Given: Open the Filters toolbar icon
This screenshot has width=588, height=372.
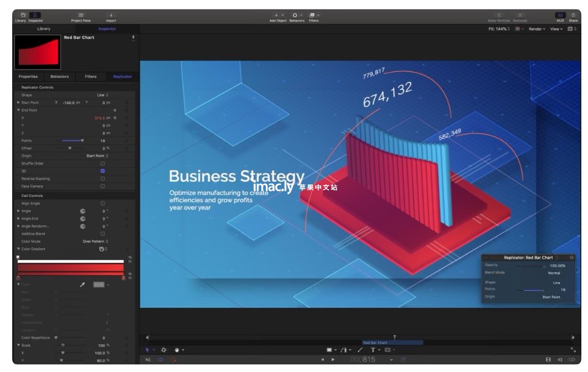Looking at the screenshot, I should pos(312,15).
